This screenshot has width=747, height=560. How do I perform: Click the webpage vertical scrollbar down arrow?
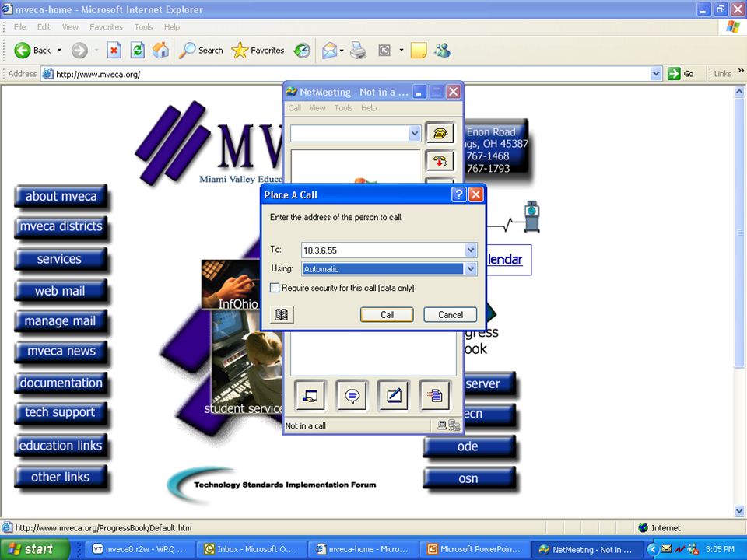[739, 512]
